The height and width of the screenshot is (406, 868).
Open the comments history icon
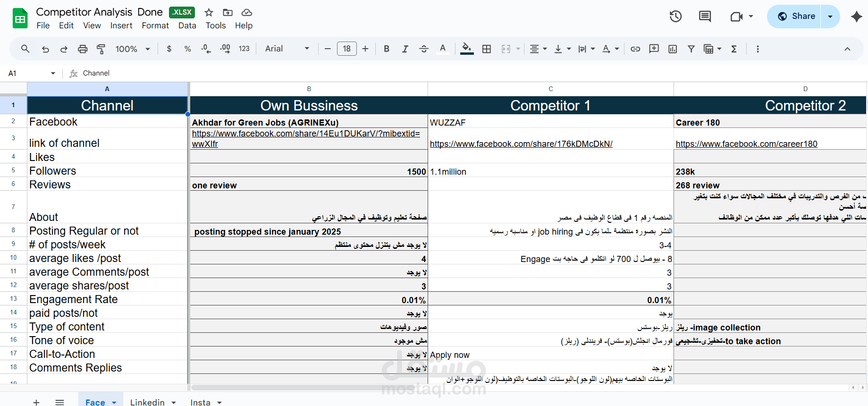pyautogui.click(x=705, y=17)
